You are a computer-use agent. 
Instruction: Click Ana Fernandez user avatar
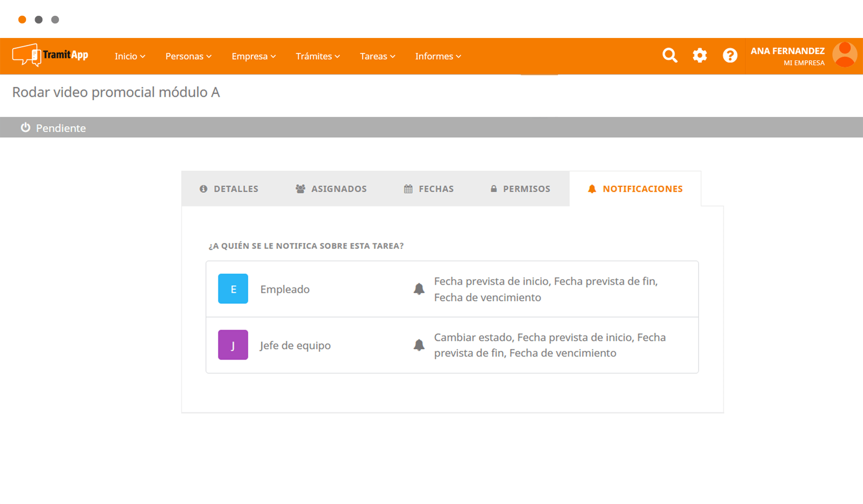845,55
